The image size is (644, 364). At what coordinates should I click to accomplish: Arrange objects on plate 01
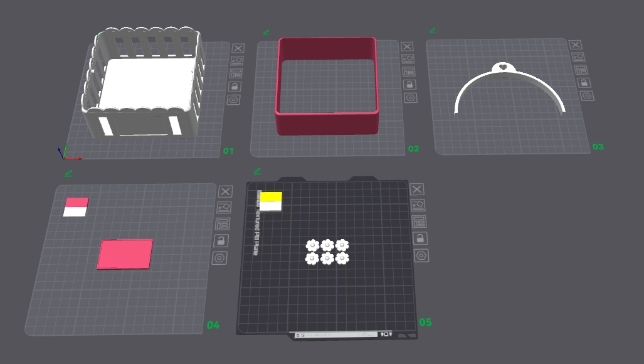coord(236,73)
